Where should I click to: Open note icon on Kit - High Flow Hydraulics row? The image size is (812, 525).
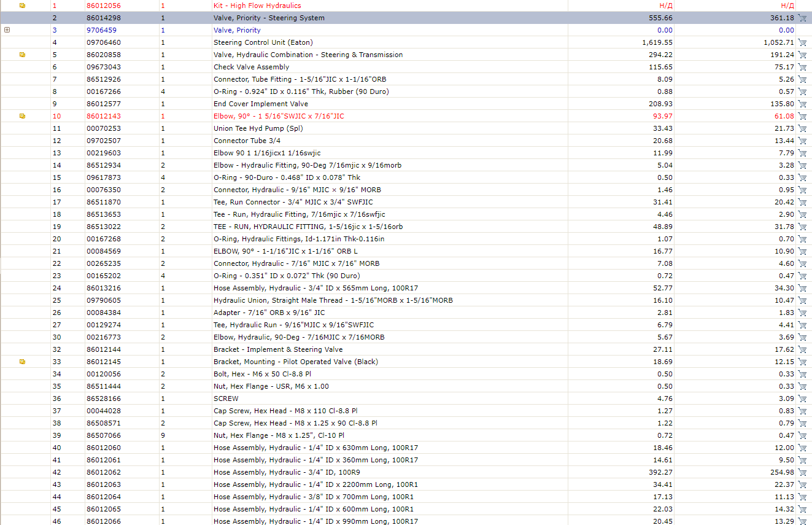(23, 6)
